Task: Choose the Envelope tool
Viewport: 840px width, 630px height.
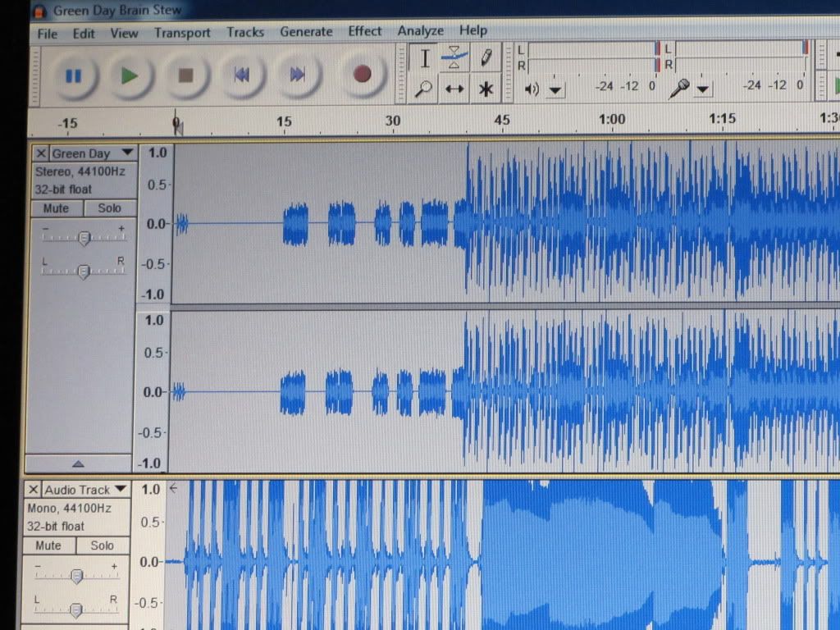Action: coord(454,58)
